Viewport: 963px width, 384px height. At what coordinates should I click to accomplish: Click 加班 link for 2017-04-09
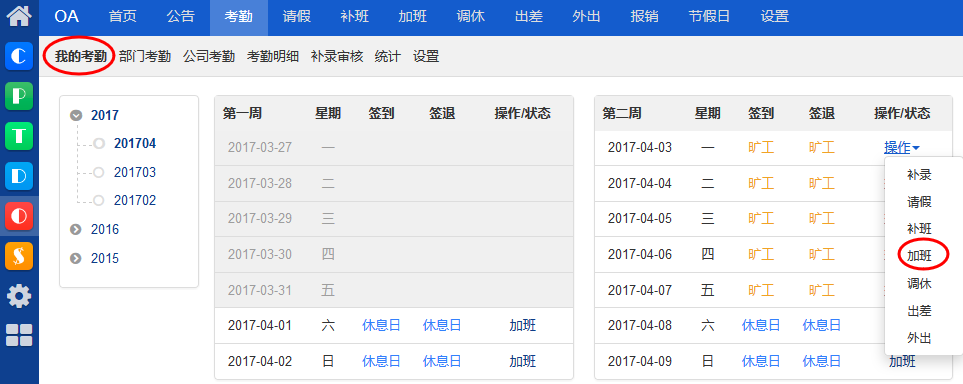[x=902, y=361]
